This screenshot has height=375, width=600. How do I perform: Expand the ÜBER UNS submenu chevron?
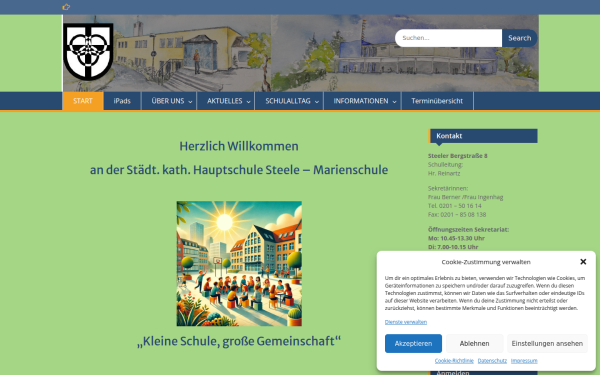tap(190, 102)
